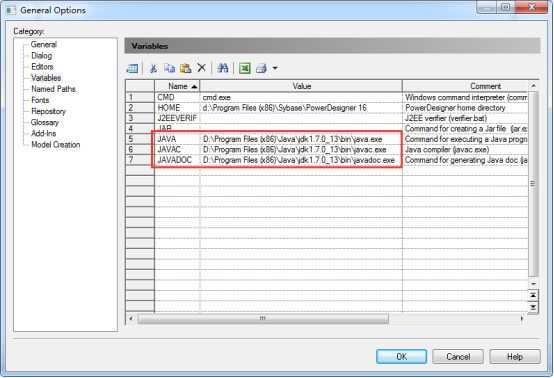The image size is (554, 378).
Task: Open the print dropdown arrow in the toolbar
Action: 275,68
